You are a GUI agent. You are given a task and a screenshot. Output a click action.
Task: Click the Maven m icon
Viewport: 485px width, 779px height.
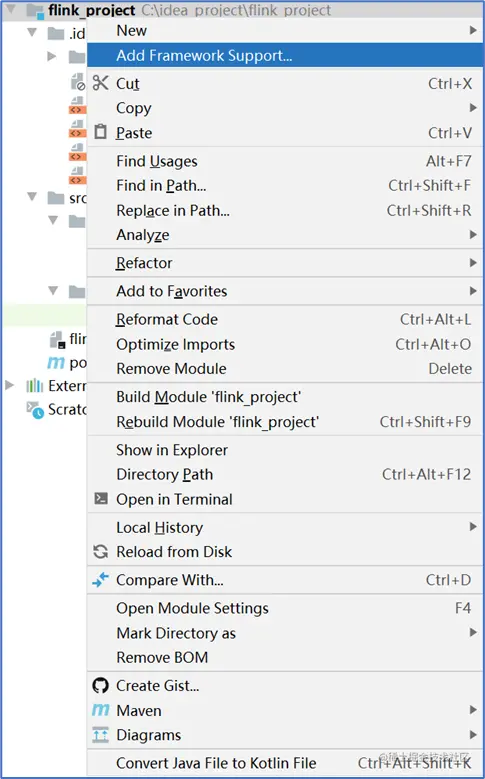pyautogui.click(x=100, y=710)
